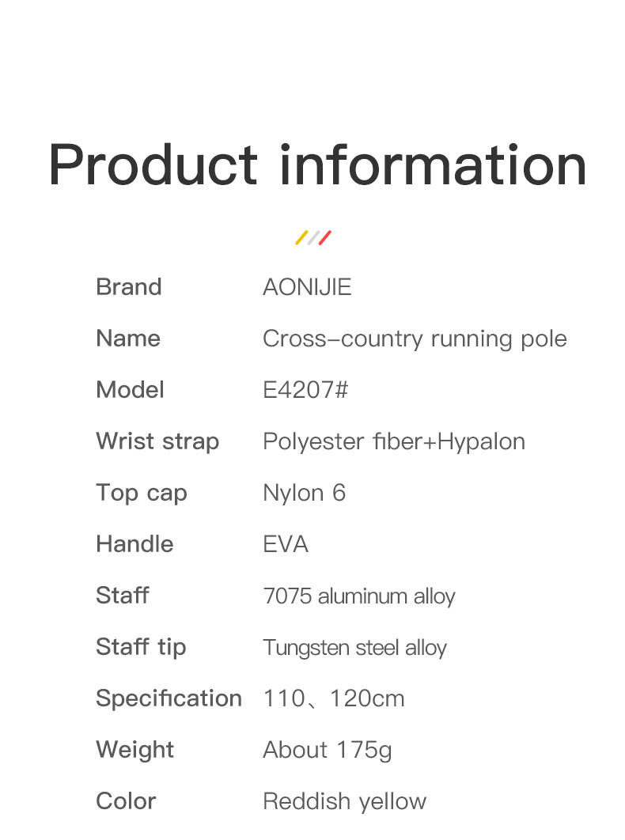Screen dimensions: 625x840
Task: Select the Handle label
Action: (x=134, y=544)
